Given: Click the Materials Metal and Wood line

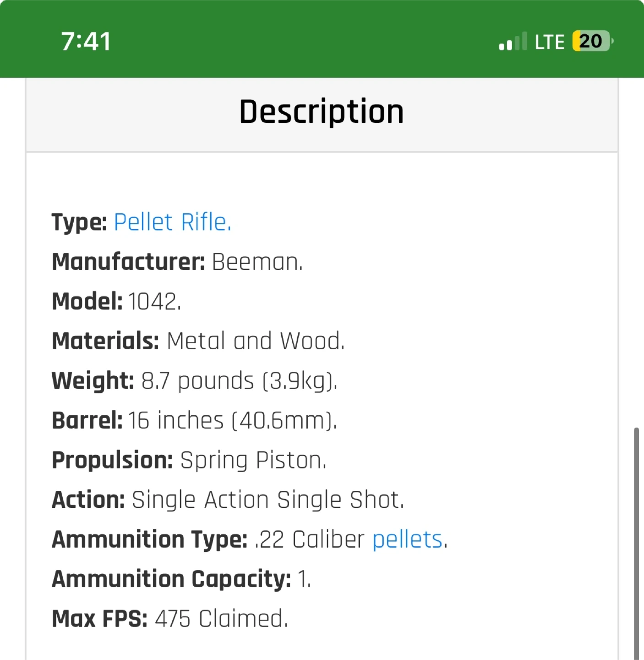Looking at the screenshot, I should [x=198, y=341].
